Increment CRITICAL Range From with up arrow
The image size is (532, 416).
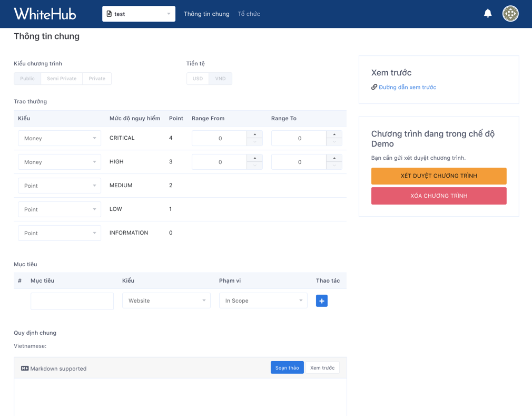coord(254,134)
